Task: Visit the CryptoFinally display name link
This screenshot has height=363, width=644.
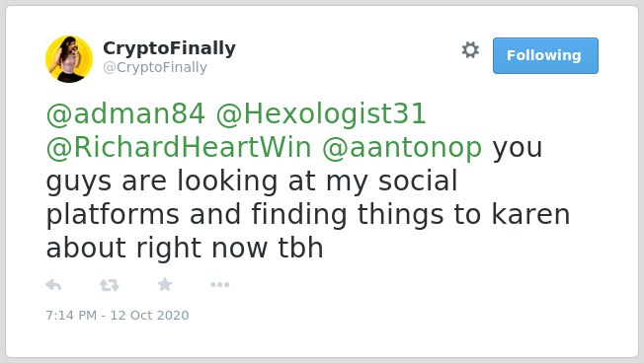Action: tap(169, 48)
